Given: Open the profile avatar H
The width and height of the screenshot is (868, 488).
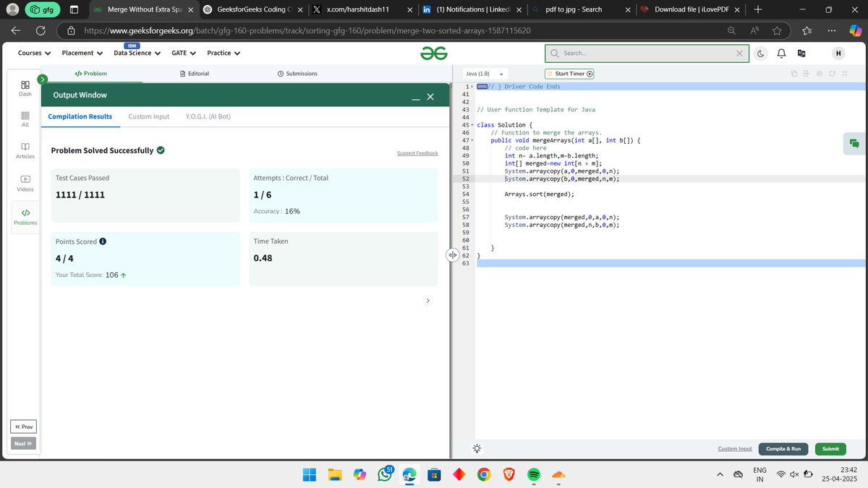Looking at the screenshot, I should (x=838, y=53).
